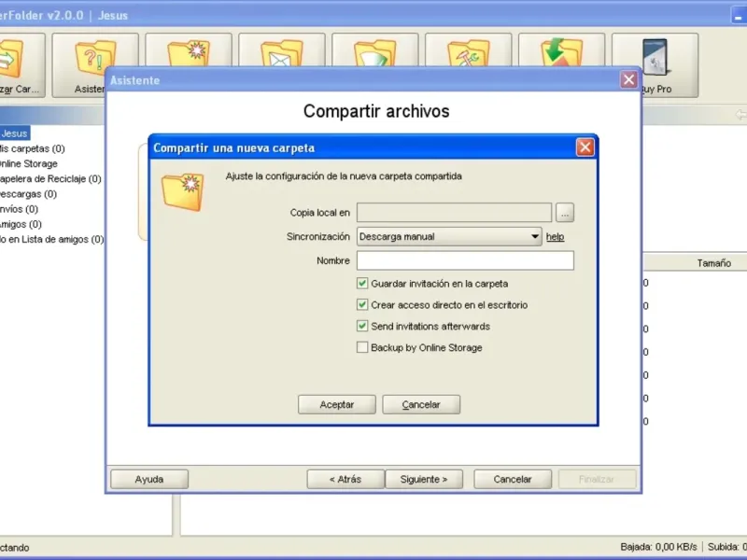Image resolution: width=747 pixels, height=560 pixels.
Task: Select Envíos (0) tree item
Action: (x=19, y=209)
